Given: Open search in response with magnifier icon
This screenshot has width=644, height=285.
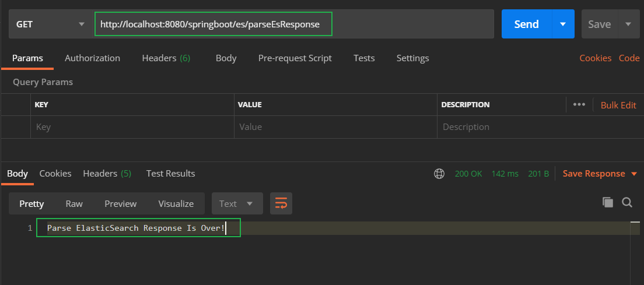Looking at the screenshot, I should 627,202.
